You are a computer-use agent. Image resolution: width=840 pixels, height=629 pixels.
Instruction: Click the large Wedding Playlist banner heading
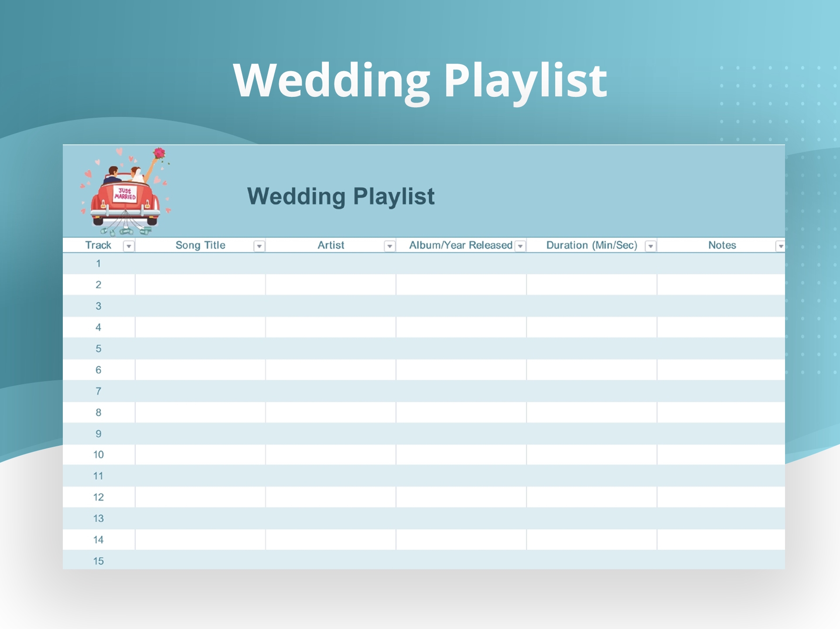[420, 80]
